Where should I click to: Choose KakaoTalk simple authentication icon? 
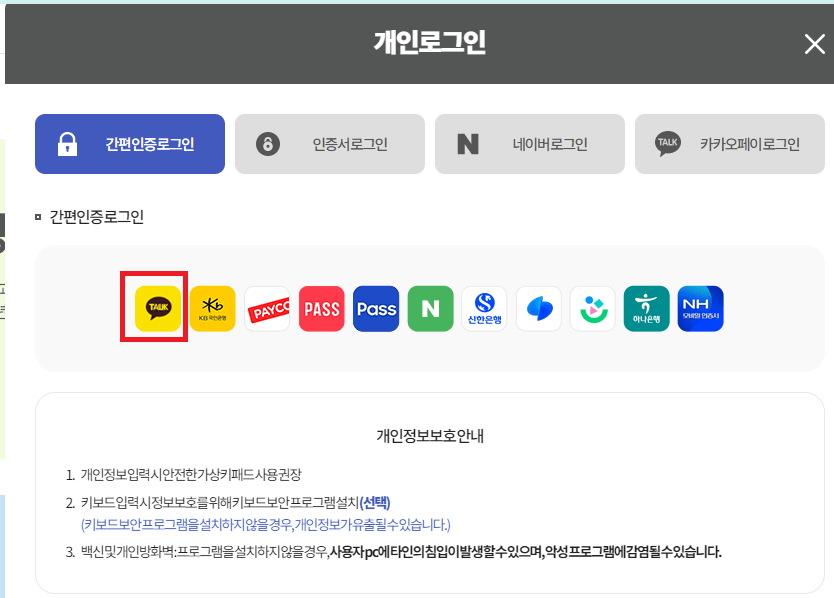pos(157,309)
